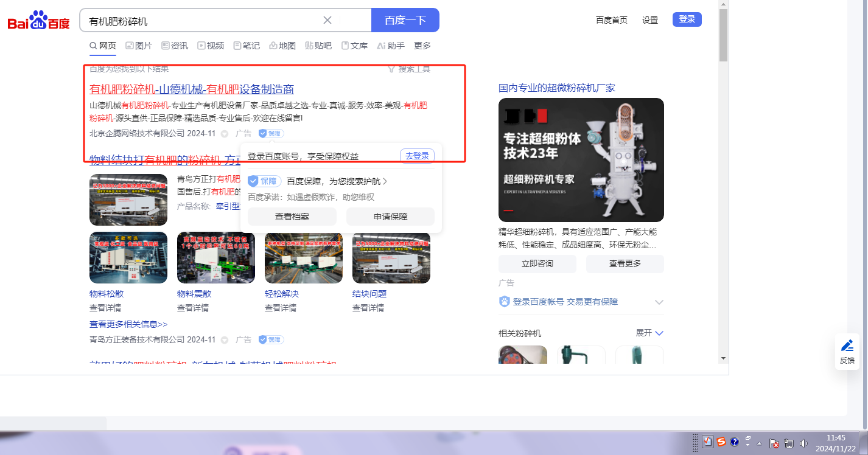The width and height of the screenshot is (868, 455).
Task: Switch to the 图片 tab
Action: pyautogui.click(x=139, y=46)
